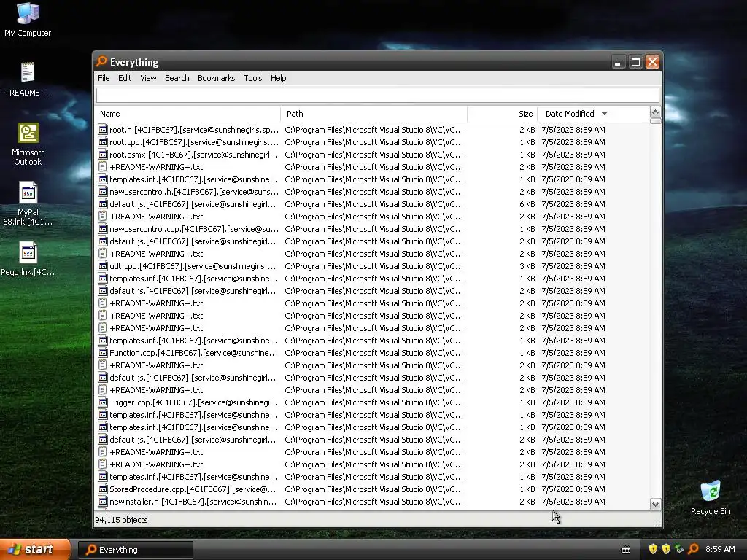Click the 8:59 AM taskbar clock
Image resolution: width=747 pixels, height=560 pixels.
[x=720, y=549]
